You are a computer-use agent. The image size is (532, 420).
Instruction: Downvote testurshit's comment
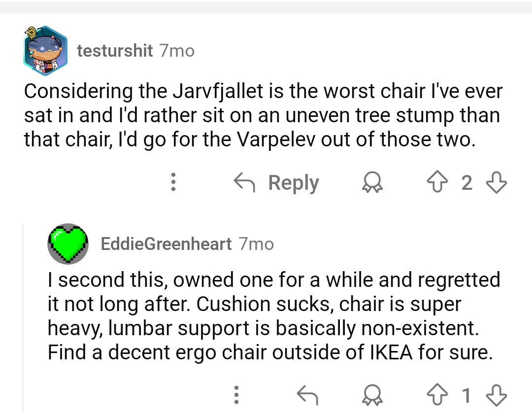(496, 183)
